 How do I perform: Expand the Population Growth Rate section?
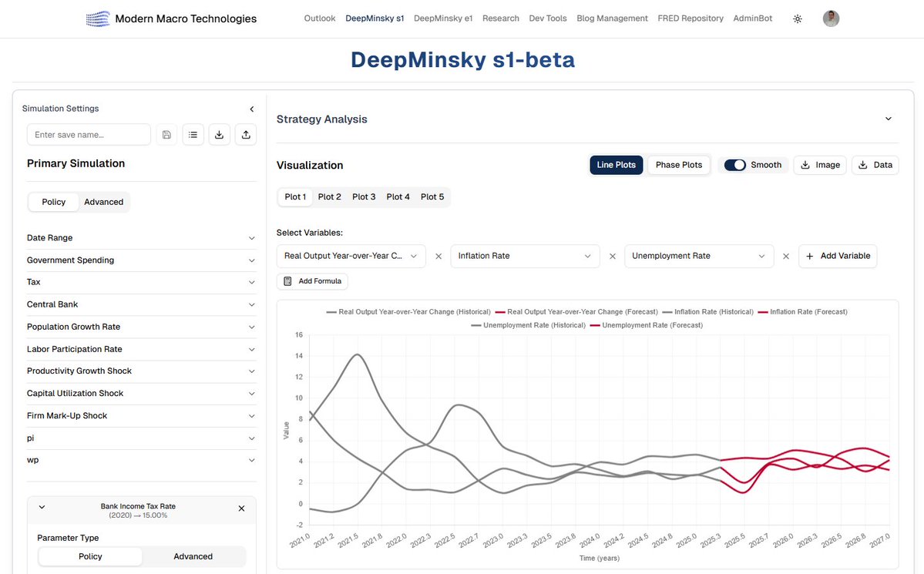(141, 327)
